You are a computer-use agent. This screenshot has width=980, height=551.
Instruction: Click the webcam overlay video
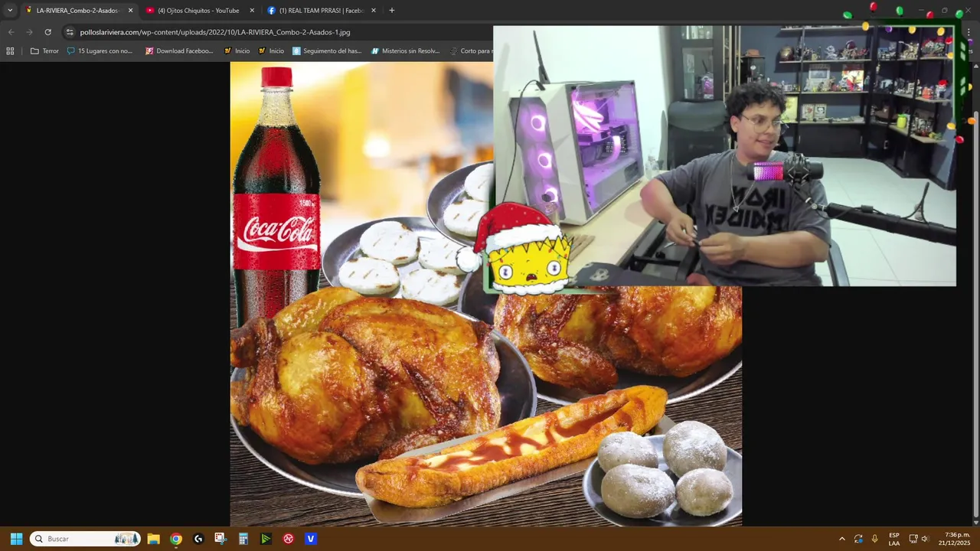tap(724, 155)
